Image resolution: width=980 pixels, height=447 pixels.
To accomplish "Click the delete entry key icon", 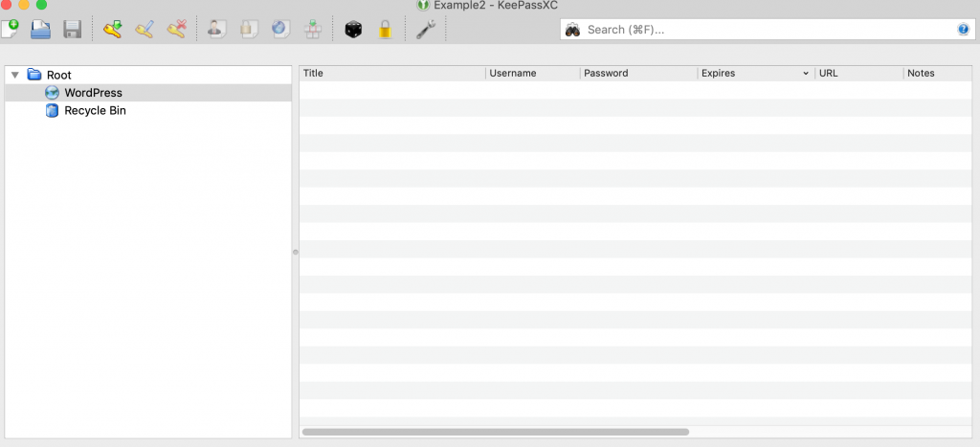I will tap(176, 30).
